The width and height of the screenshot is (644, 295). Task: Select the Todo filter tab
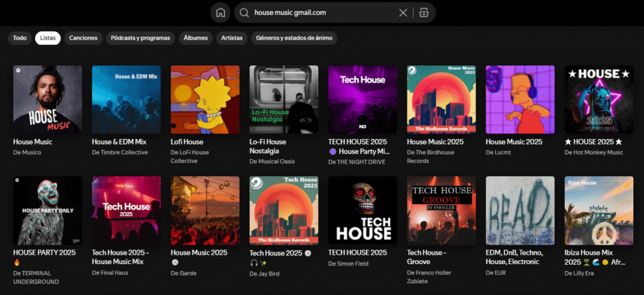pos(19,38)
